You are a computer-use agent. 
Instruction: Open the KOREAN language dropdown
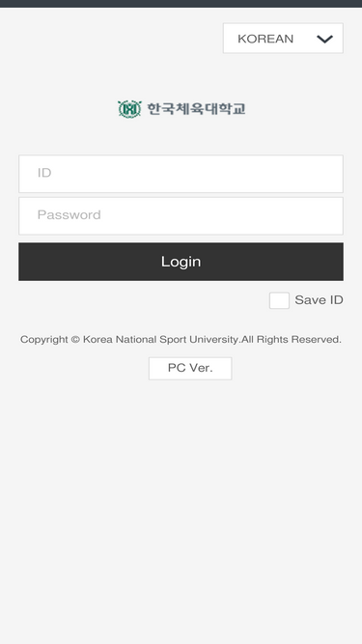[283, 39]
